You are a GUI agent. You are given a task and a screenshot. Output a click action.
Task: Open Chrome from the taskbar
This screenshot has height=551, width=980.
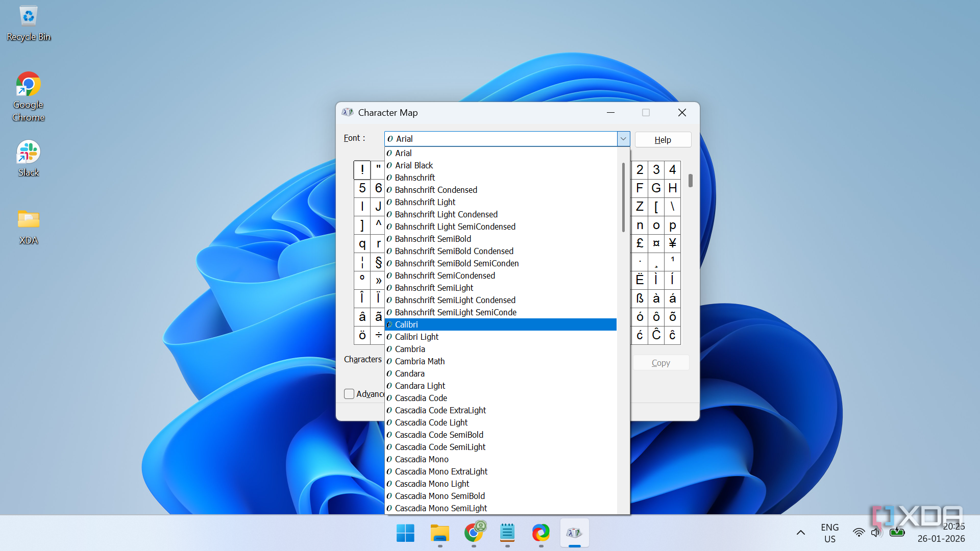[474, 533]
